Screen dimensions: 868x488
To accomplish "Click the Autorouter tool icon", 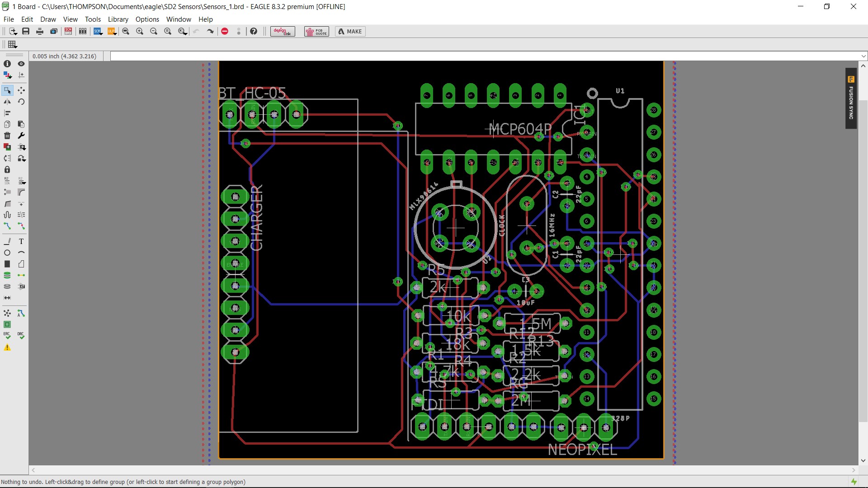I will (21, 313).
